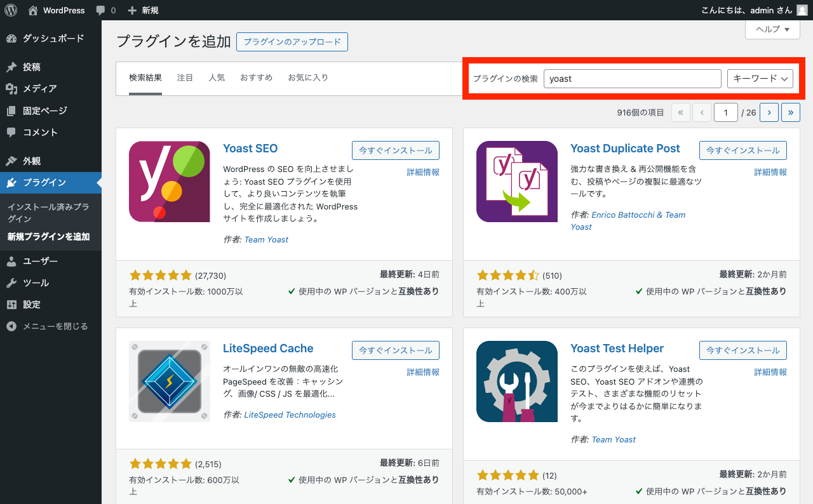Click the コメント bubble icon in sidebar

click(11, 132)
